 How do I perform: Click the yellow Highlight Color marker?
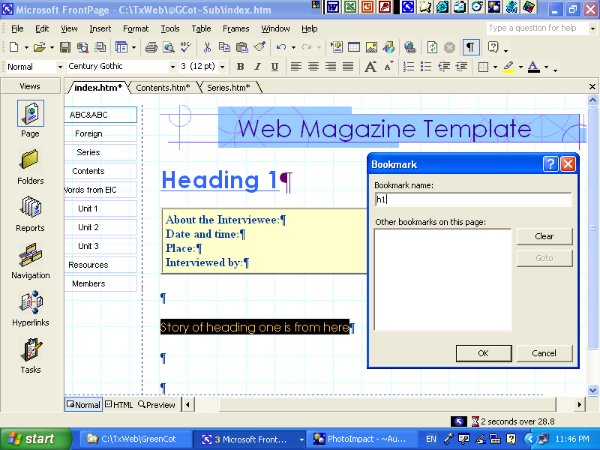pos(508,67)
